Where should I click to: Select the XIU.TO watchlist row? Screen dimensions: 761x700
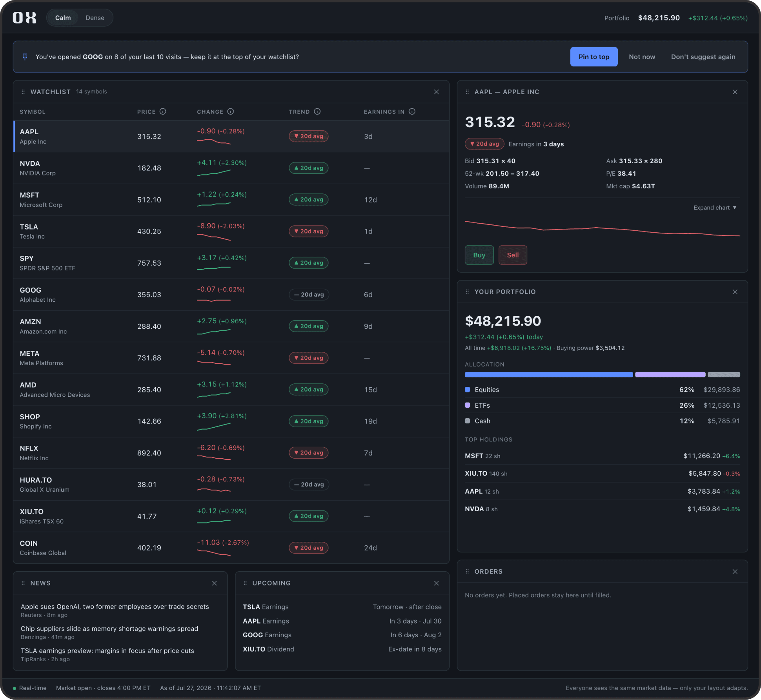(231, 516)
